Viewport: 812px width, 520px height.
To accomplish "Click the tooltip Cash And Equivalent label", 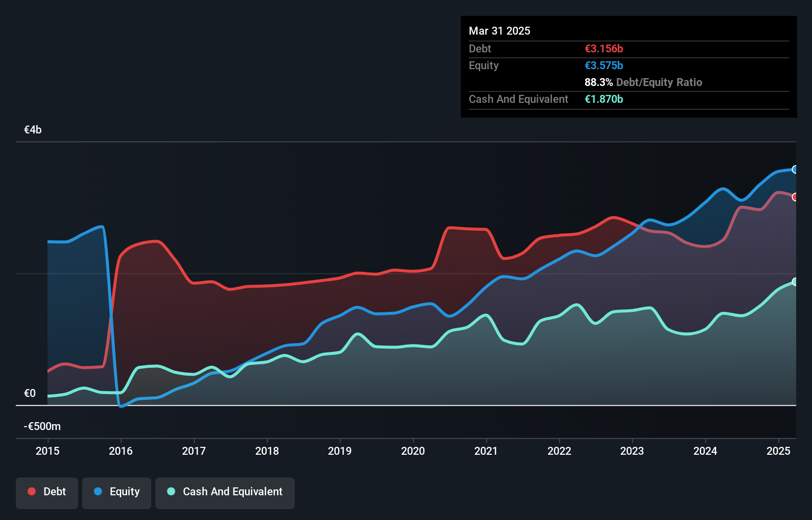I will [518, 99].
